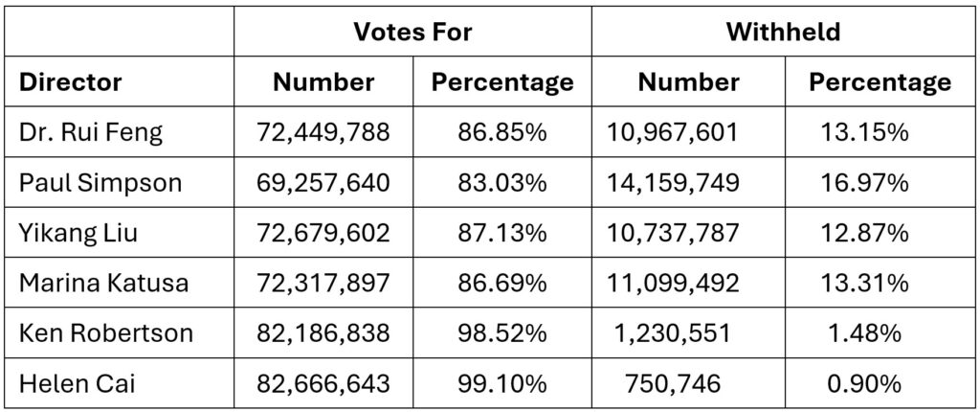
Task: Select the 72,449,788 votes cell
Action: click(x=323, y=132)
